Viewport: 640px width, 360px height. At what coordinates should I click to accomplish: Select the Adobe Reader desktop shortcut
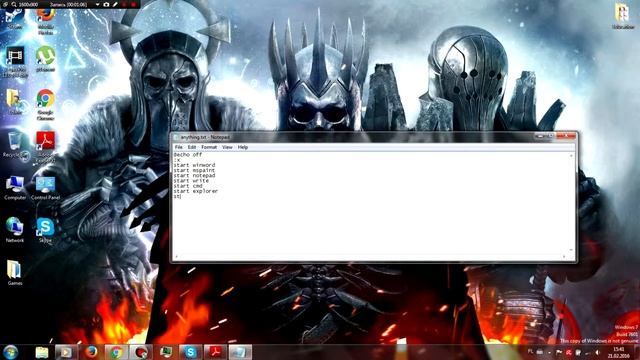coord(45,146)
